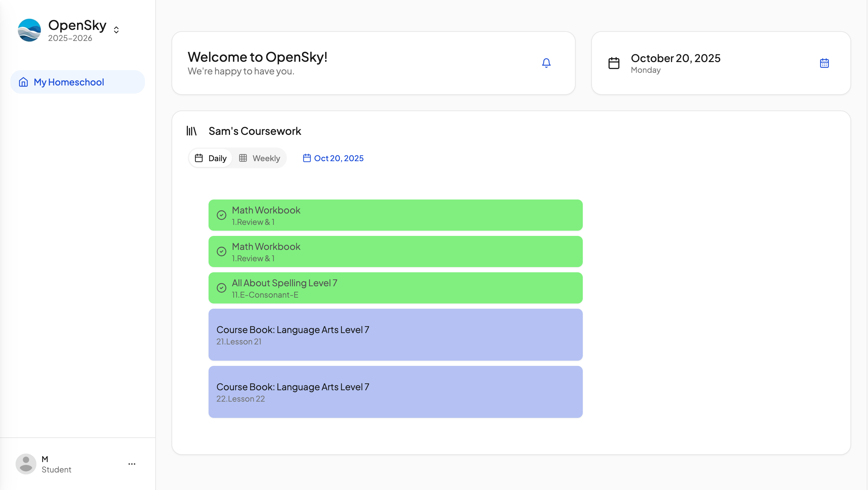
Task: Click the black calendar icon beside October 20, 2025
Action: (614, 63)
